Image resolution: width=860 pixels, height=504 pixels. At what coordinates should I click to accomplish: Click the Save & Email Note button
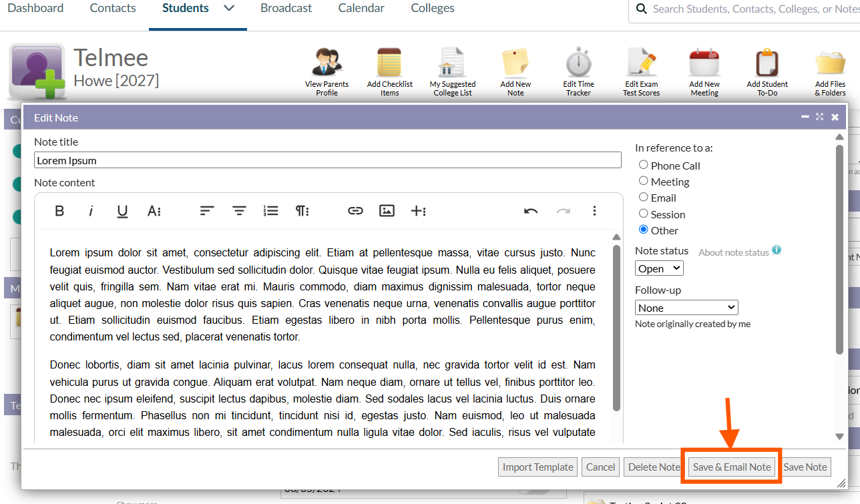coord(732,467)
